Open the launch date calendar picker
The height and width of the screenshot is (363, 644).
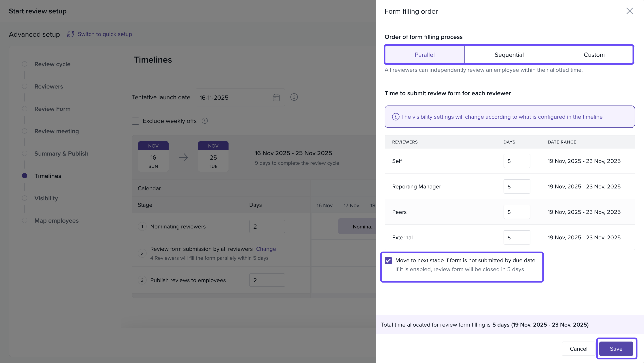click(x=276, y=97)
